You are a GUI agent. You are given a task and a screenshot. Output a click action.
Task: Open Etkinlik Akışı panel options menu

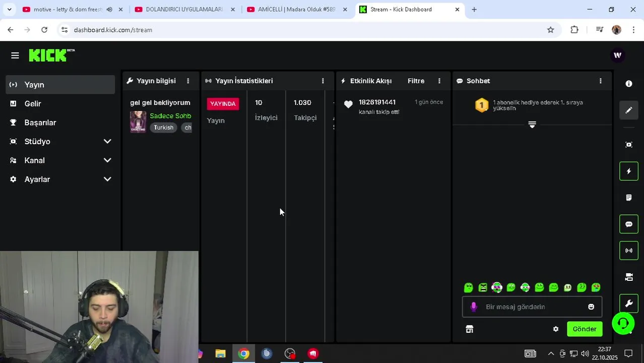point(439,81)
